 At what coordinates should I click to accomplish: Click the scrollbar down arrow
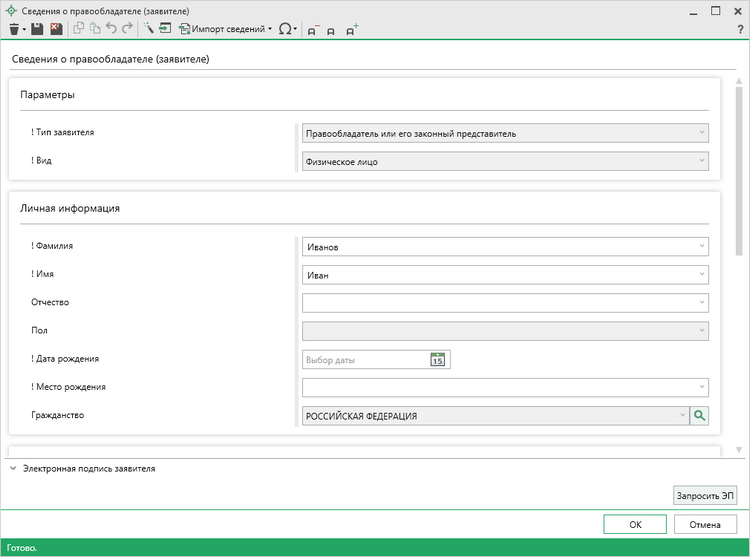coord(739,450)
